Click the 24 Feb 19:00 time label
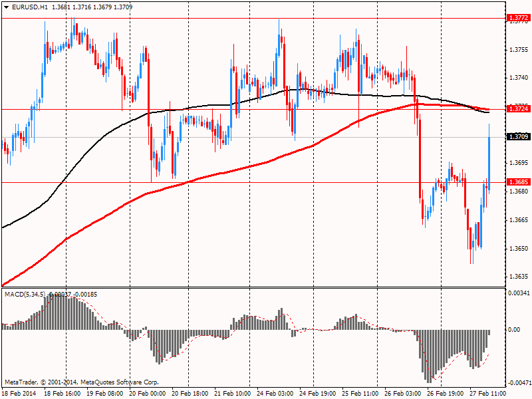532x399 pixels. click(318, 393)
